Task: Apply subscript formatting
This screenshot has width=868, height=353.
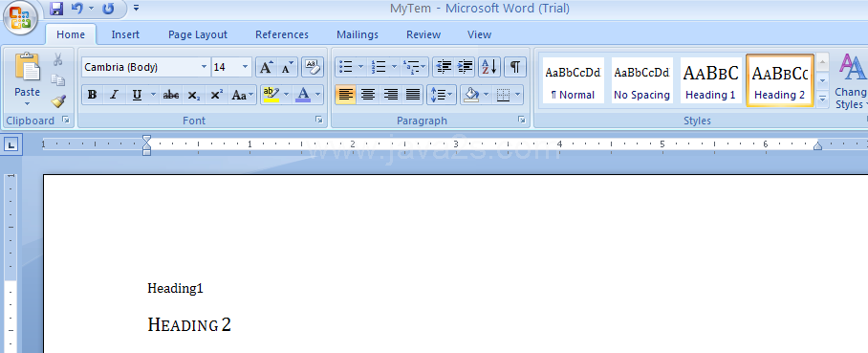Action: tap(193, 95)
